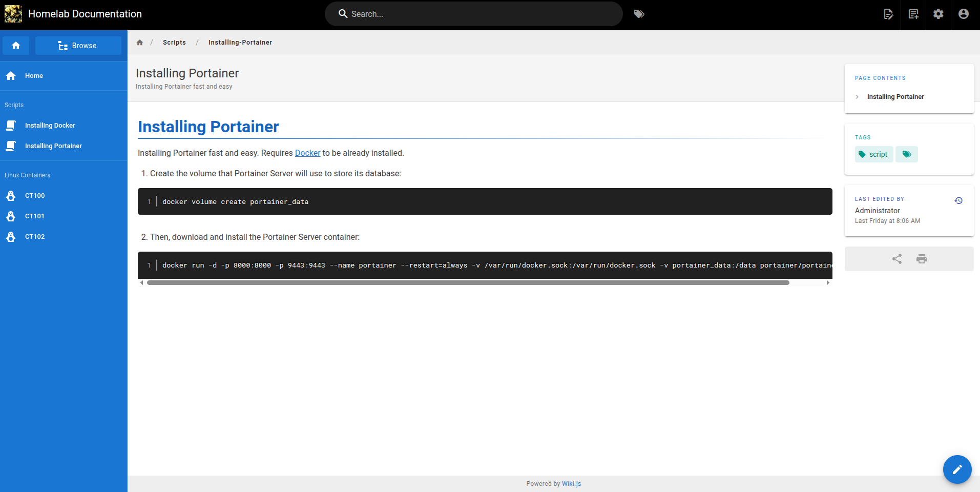Open the Wiki.js footer link
This screenshot has width=980, height=492.
coord(571,484)
